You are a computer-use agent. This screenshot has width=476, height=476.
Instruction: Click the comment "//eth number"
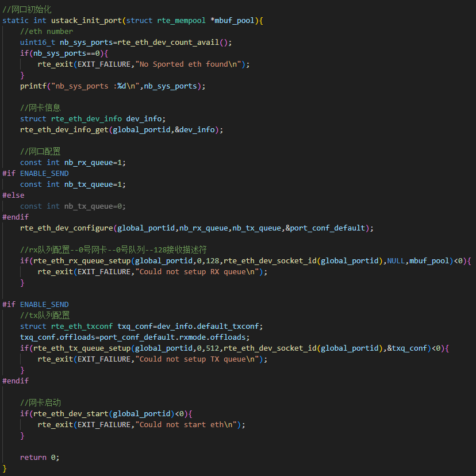pyautogui.click(x=47, y=32)
